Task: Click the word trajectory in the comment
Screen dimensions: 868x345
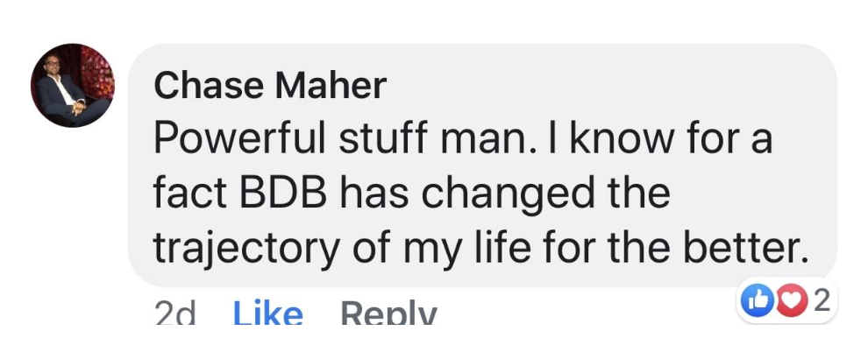Action: [245, 250]
